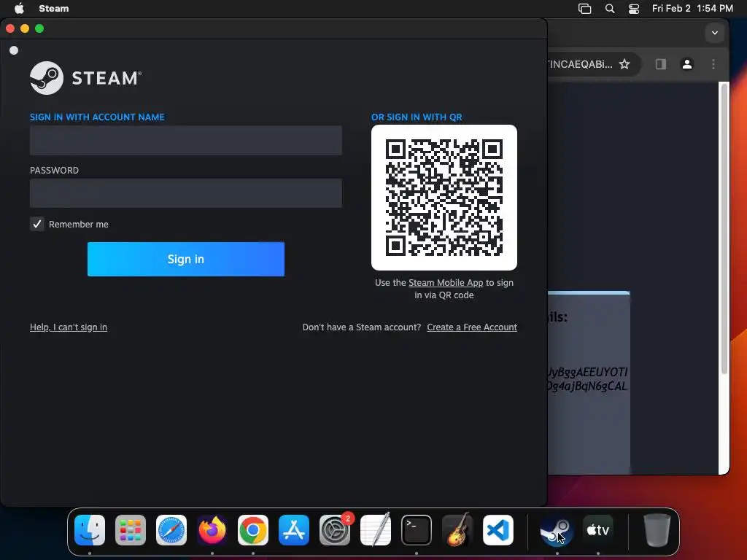Image resolution: width=747 pixels, height=560 pixels.
Task: Open Terminal from the Dock
Action: point(417,530)
